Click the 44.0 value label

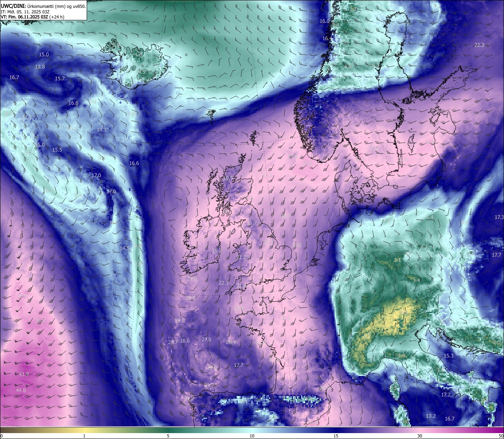click(21, 390)
